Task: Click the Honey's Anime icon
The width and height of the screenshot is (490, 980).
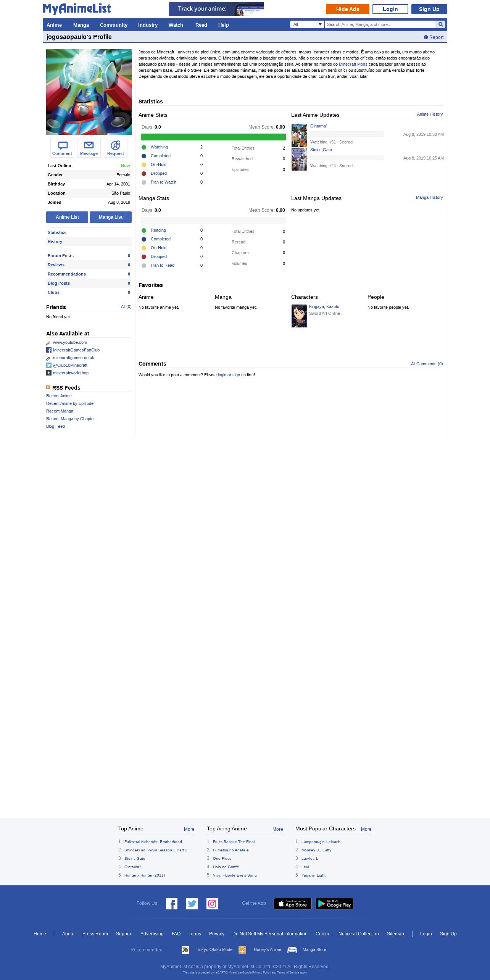Action: [242, 950]
